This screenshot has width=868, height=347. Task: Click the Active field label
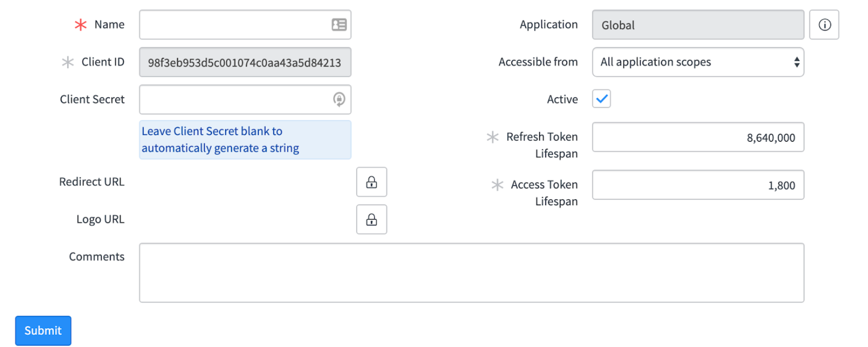562,99
